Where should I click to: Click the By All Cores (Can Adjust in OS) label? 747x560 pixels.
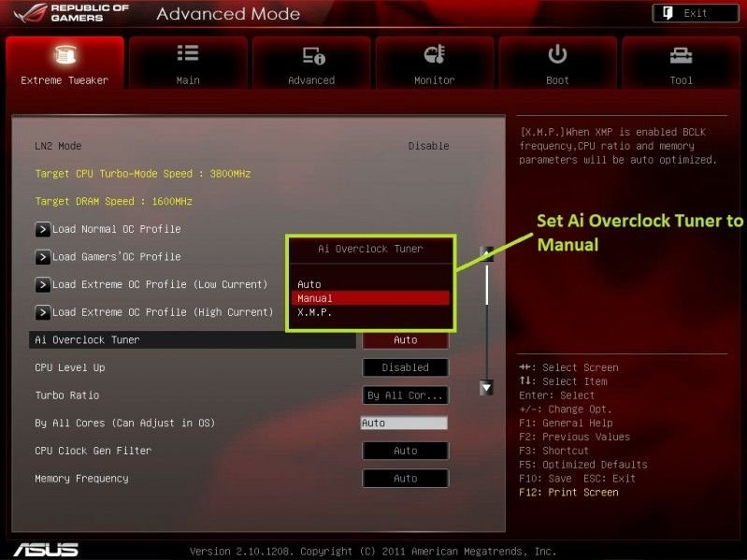(x=125, y=423)
